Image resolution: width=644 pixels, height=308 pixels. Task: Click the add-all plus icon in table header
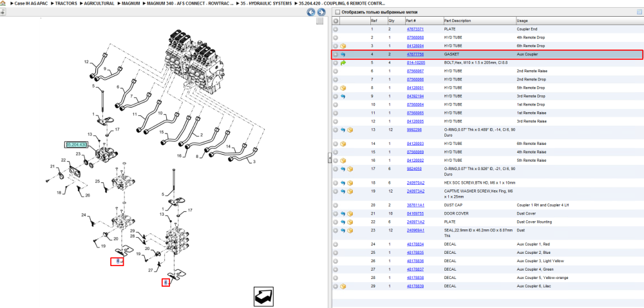point(336,21)
